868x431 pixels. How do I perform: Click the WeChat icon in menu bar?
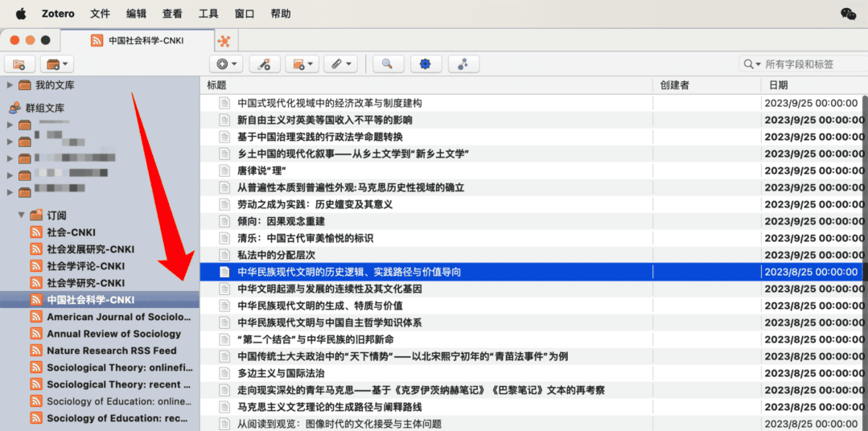coord(848,14)
